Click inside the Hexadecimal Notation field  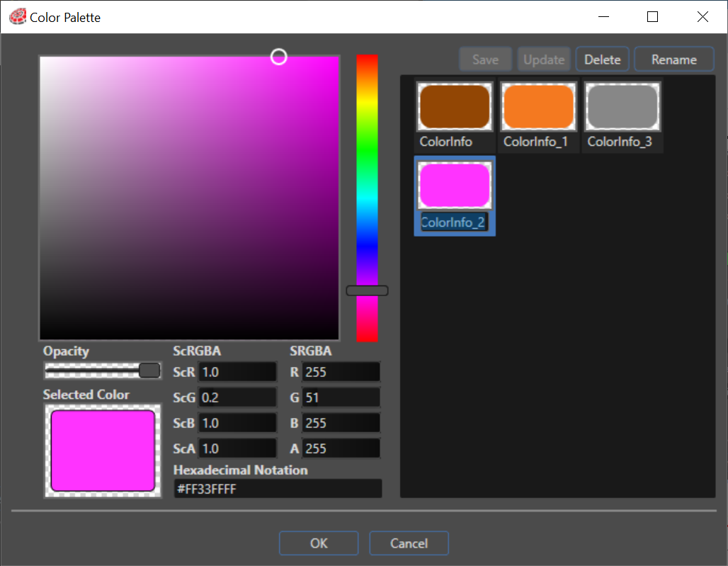pos(278,489)
